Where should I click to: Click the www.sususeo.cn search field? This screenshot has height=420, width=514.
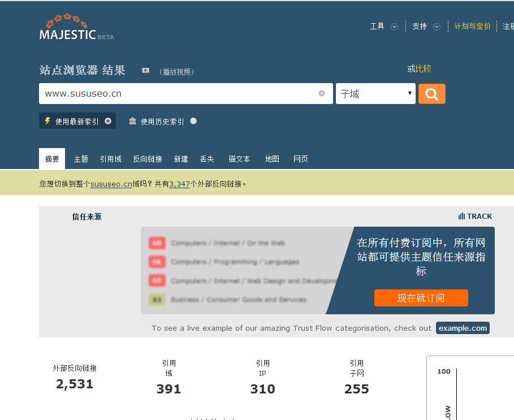pyautogui.click(x=175, y=94)
